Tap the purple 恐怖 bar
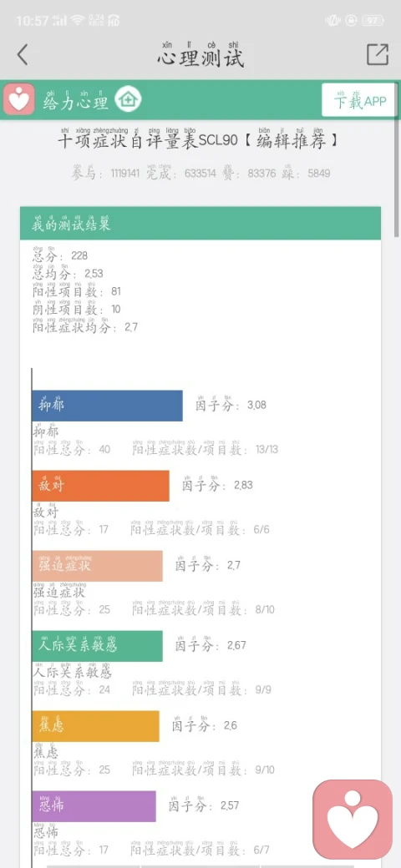 click(94, 806)
